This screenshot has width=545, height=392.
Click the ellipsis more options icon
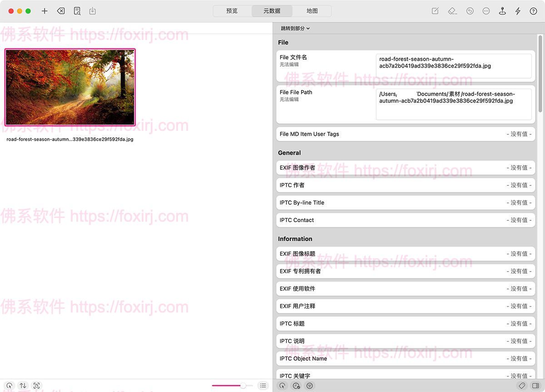click(486, 11)
